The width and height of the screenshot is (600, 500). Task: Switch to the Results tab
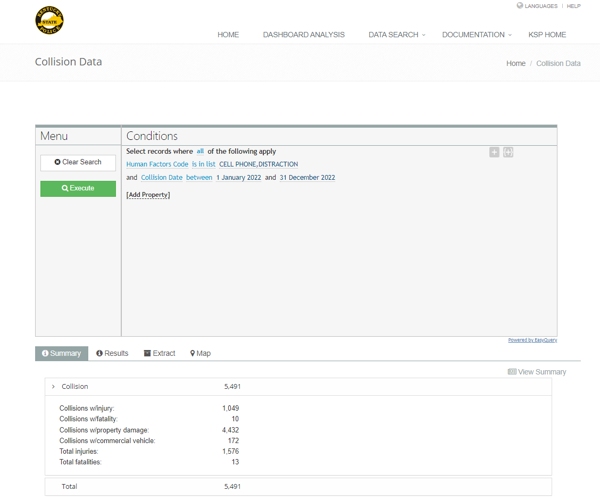(x=112, y=353)
